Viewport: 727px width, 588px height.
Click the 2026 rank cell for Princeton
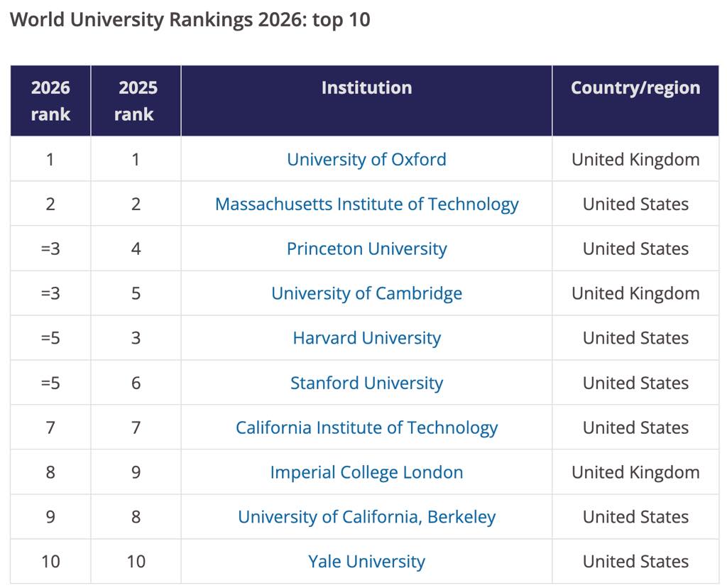point(50,249)
